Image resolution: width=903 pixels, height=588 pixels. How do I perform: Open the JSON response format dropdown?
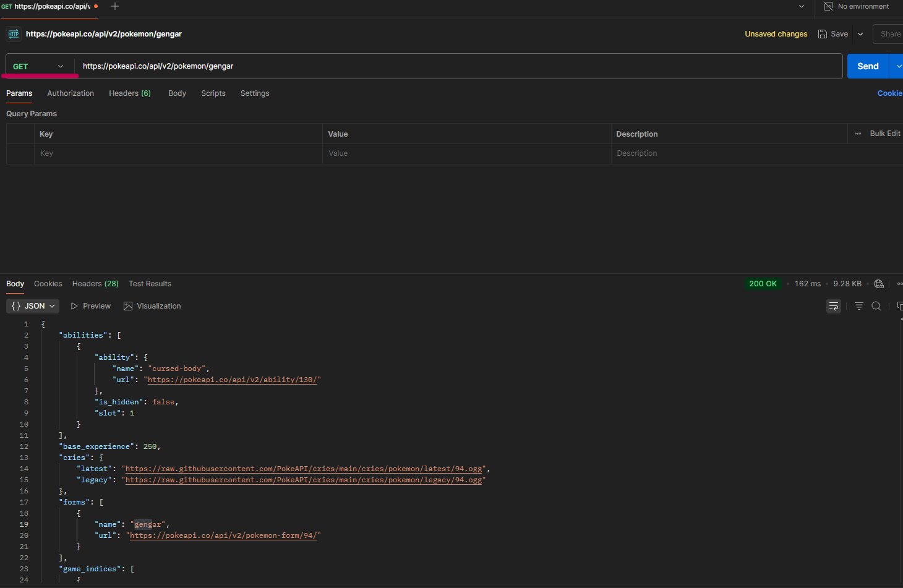click(33, 306)
